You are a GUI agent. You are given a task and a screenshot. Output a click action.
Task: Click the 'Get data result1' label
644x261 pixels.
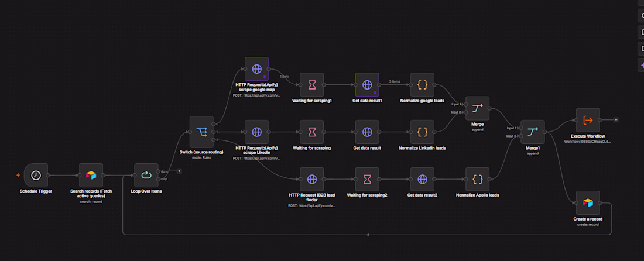367,101
